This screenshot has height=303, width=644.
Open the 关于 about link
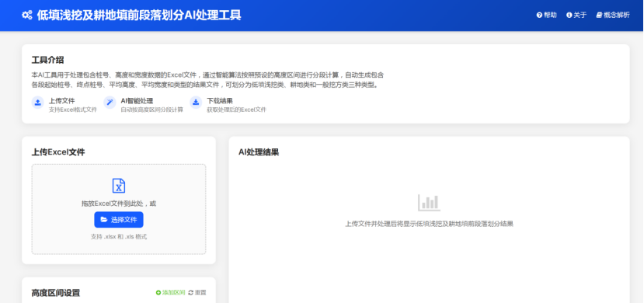(x=576, y=16)
